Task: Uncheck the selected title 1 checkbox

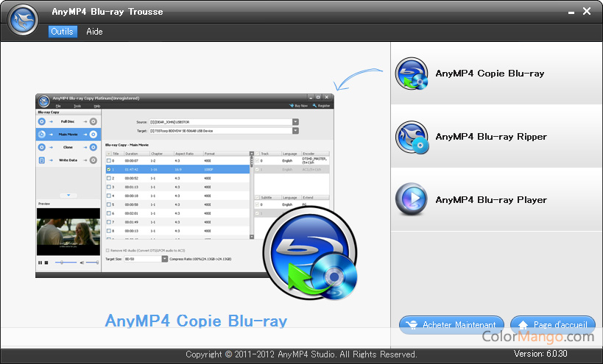Action: 109,169
